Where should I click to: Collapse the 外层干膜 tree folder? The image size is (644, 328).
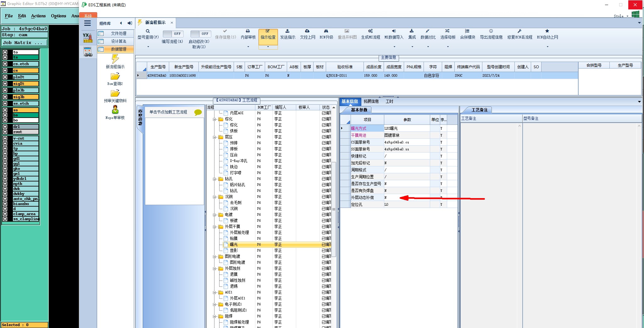click(x=215, y=227)
